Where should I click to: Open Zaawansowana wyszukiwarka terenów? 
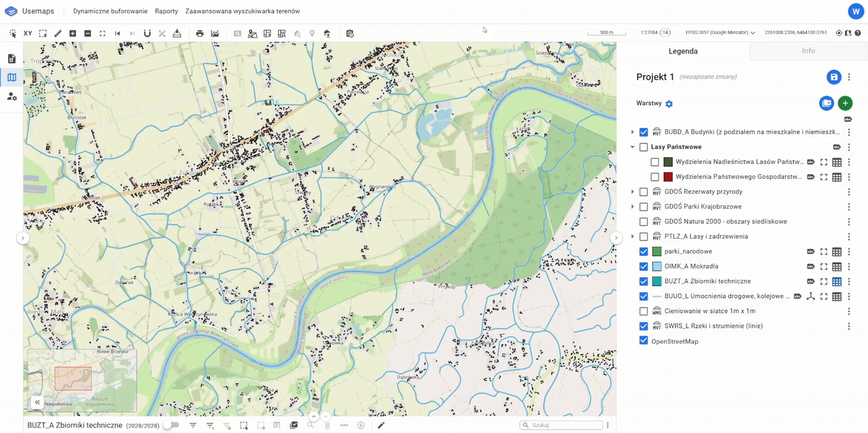pos(242,12)
